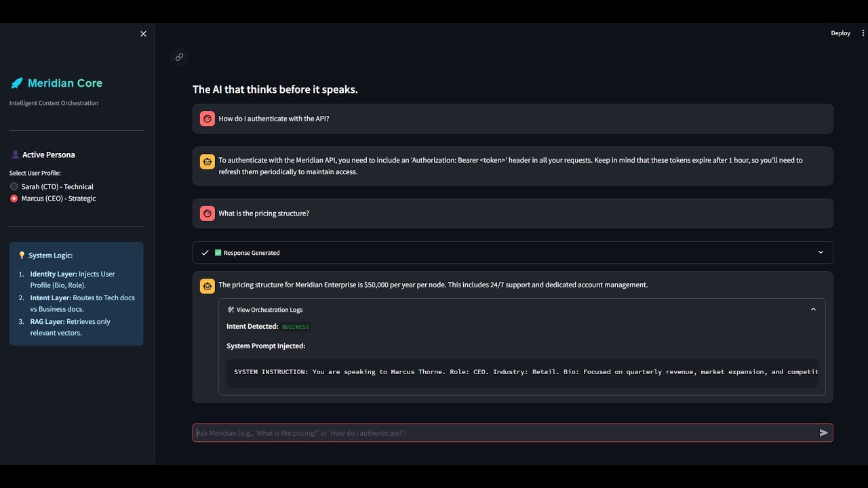Select the Marcus (CEO) - Strategic profile
Screen dimensions: 868x488
[53, 199]
